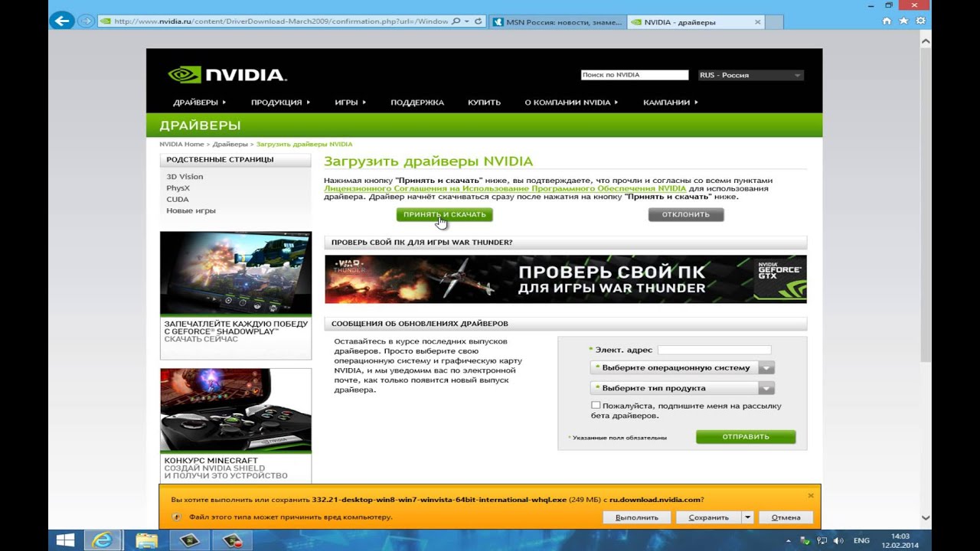
Task: Click ПРИНЯТЬ И СКАЧАТЬ button
Action: click(x=444, y=214)
